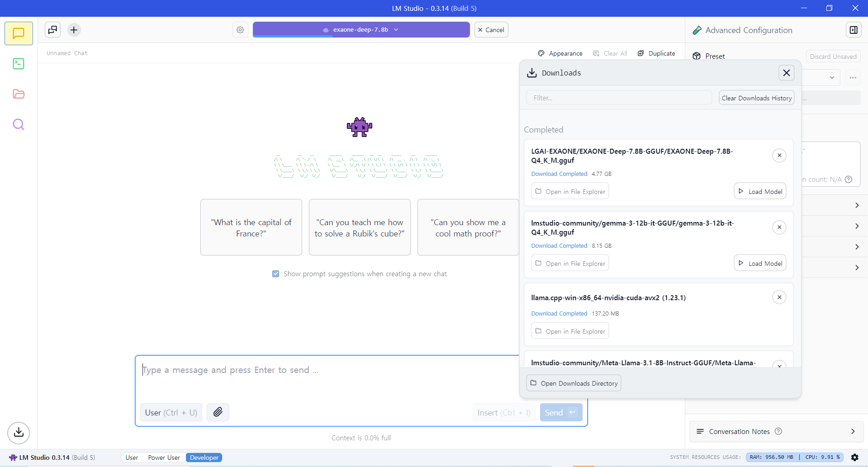The image size is (868, 467).
Task: Close the Downloads panel
Action: tap(787, 73)
